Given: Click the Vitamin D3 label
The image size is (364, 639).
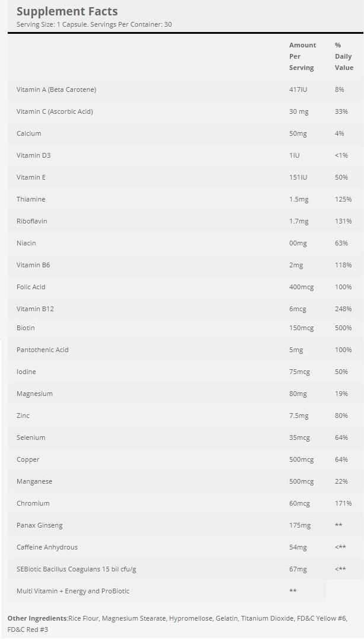Looking at the screenshot, I should click(33, 155).
